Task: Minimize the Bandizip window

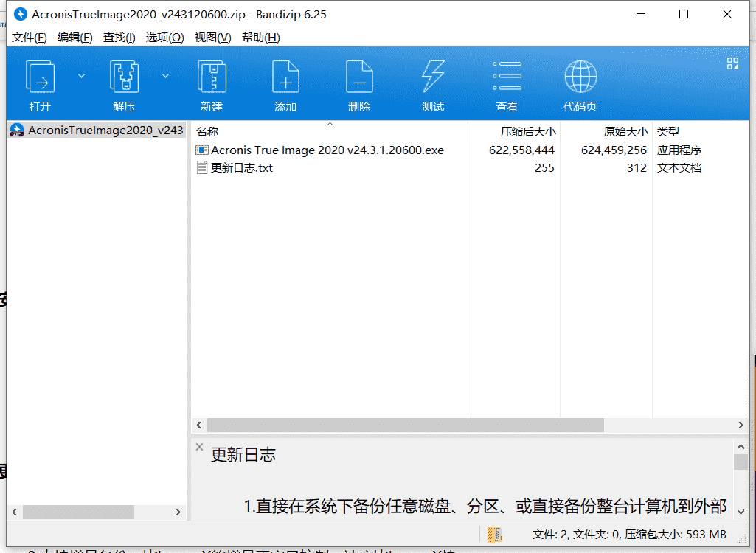Action: click(x=641, y=14)
